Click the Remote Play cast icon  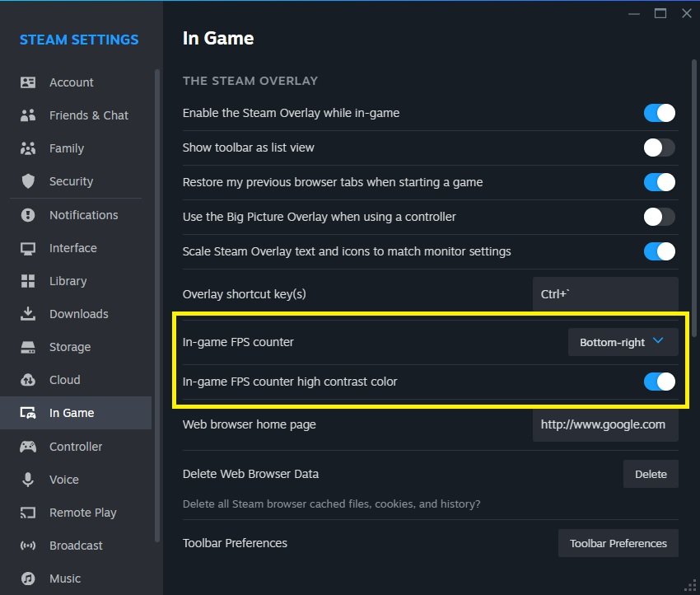click(x=28, y=513)
